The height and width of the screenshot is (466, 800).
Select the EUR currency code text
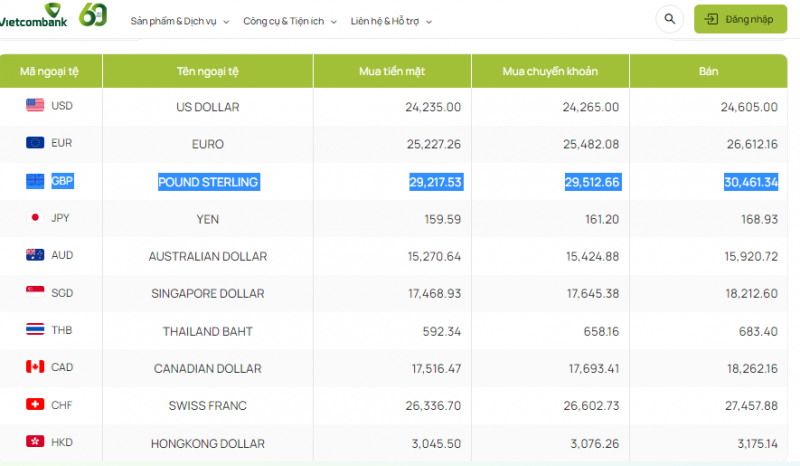(x=61, y=143)
